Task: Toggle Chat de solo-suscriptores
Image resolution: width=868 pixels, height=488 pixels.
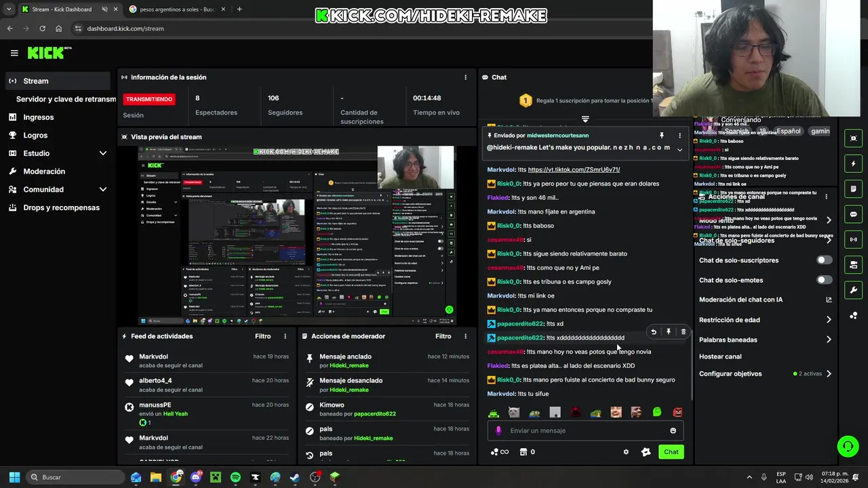Action: (x=824, y=260)
